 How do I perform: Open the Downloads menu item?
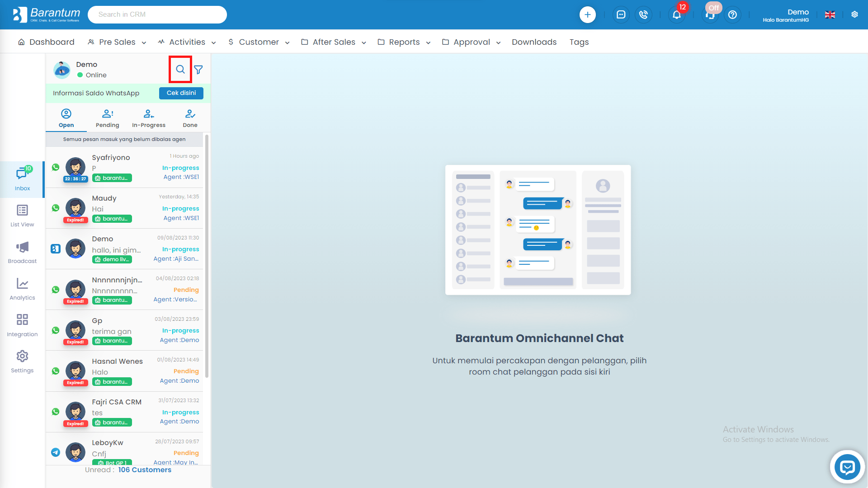tap(534, 42)
